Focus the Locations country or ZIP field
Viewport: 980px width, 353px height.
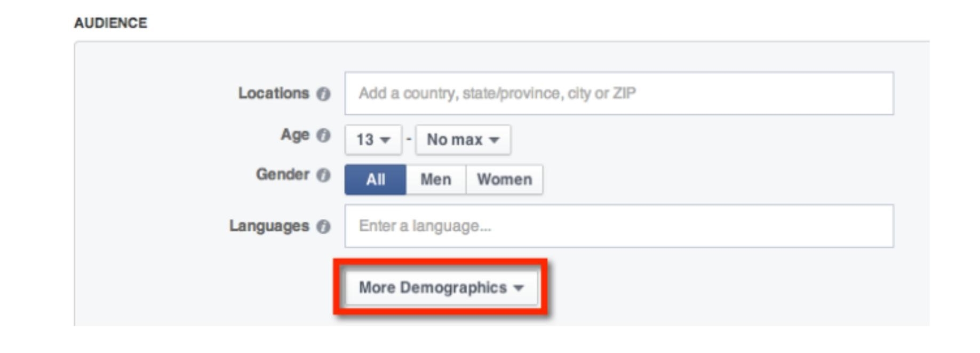[x=619, y=93]
